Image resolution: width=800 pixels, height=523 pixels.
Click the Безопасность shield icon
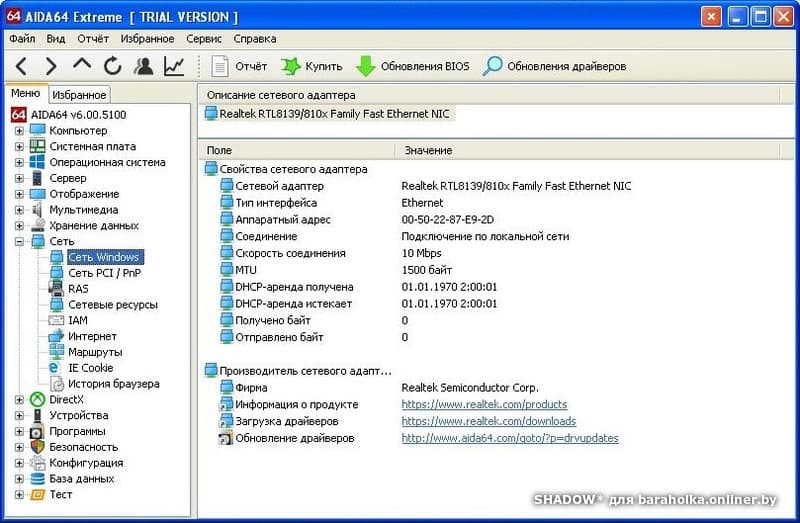(x=37, y=447)
